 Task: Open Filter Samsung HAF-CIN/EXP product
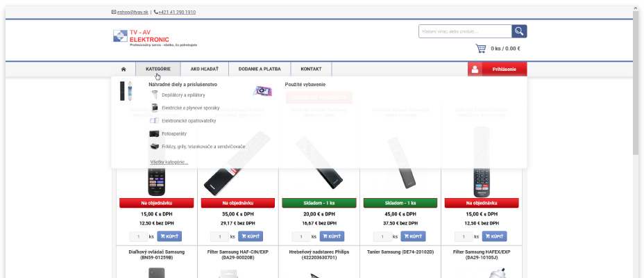[x=238, y=254]
